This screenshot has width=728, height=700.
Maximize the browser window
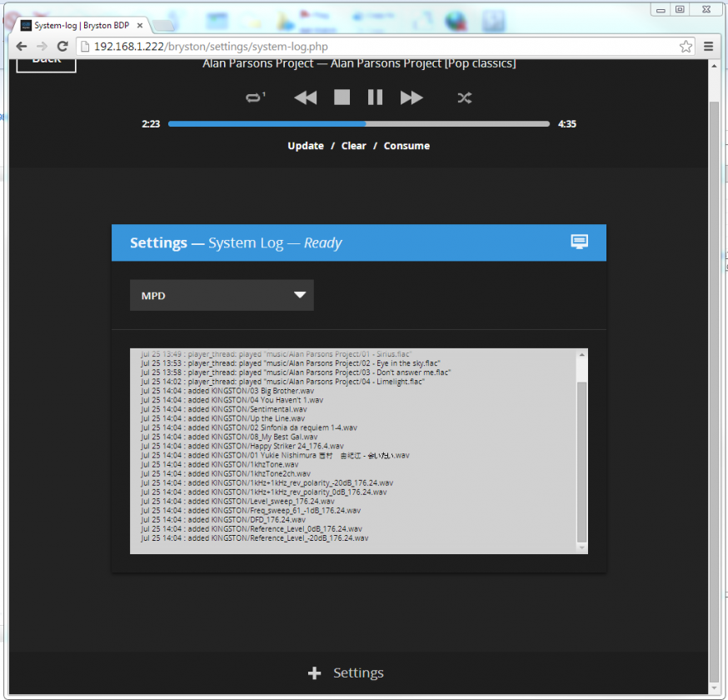coord(680,9)
